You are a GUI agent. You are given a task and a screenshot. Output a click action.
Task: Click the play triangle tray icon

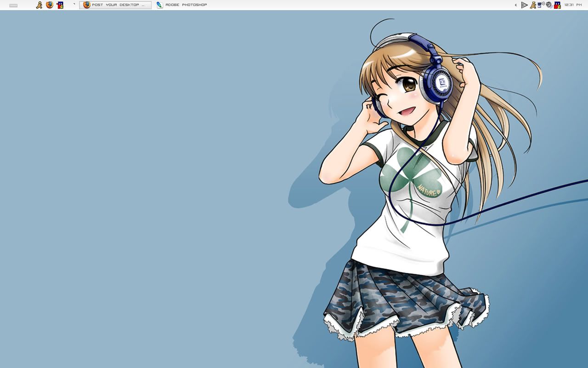pos(525,5)
